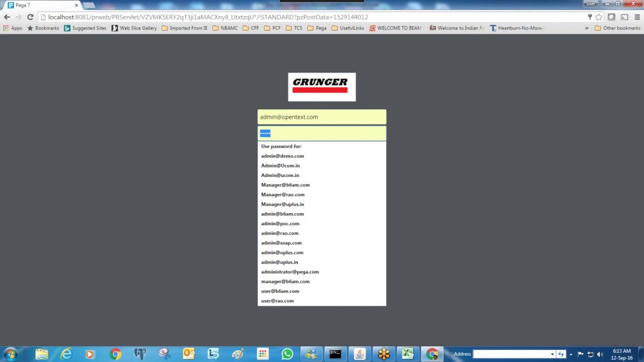The width and height of the screenshot is (644, 362).
Task: Open the Pega bookmarks folder
Action: pos(316,28)
